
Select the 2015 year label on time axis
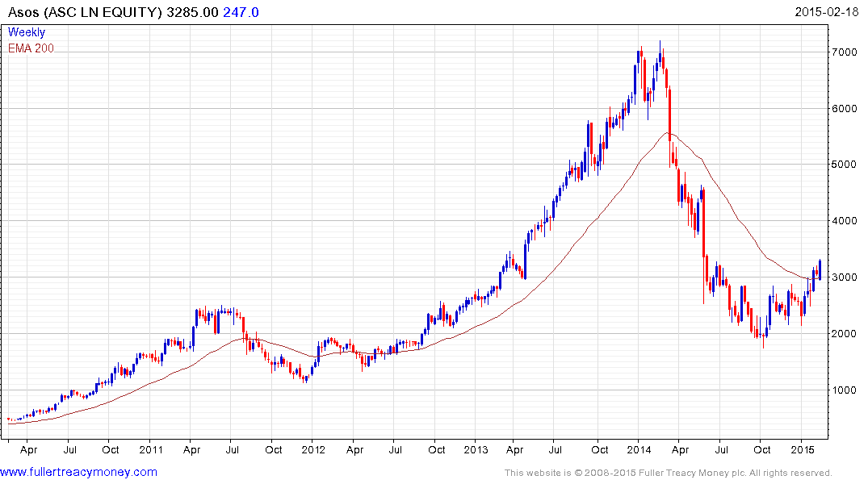(x=802, y=449)
